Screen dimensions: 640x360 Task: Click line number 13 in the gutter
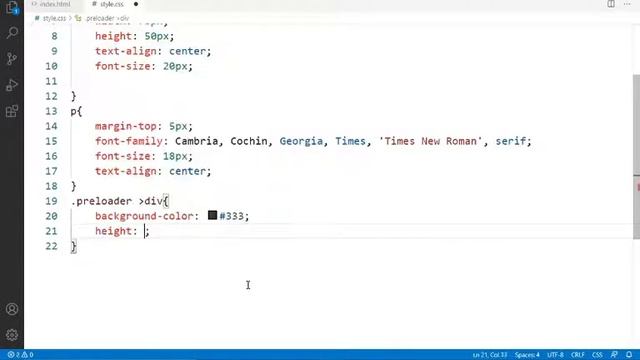(x=51, y=111)
